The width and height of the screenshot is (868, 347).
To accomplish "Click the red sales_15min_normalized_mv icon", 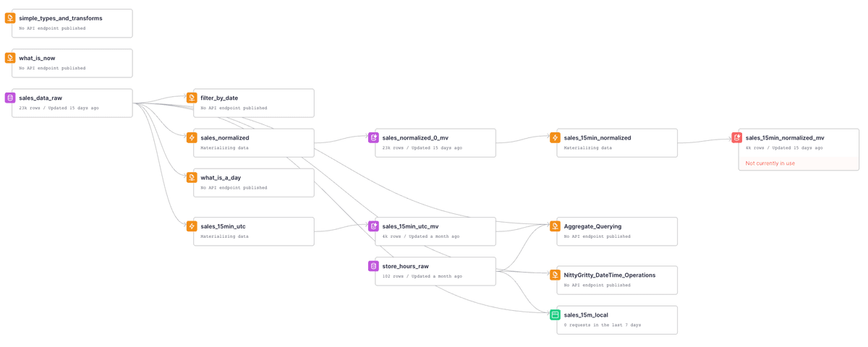I will click(736, 137).
